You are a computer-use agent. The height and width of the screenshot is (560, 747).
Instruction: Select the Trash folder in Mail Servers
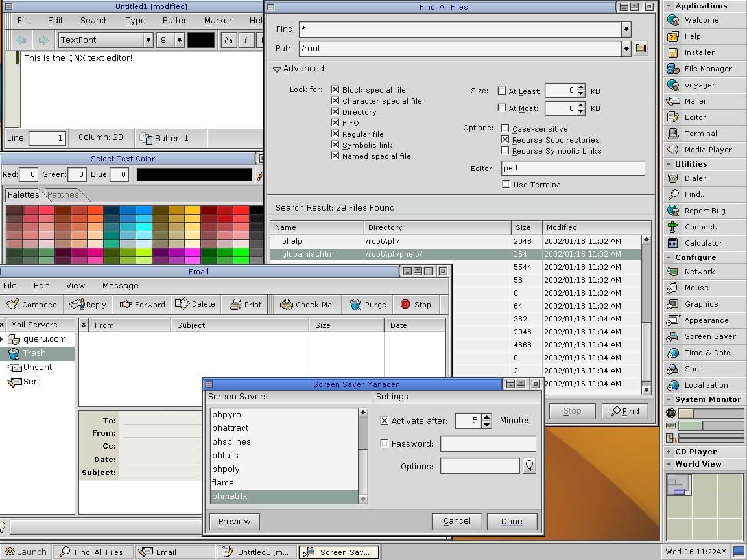[x=34, y=353]
